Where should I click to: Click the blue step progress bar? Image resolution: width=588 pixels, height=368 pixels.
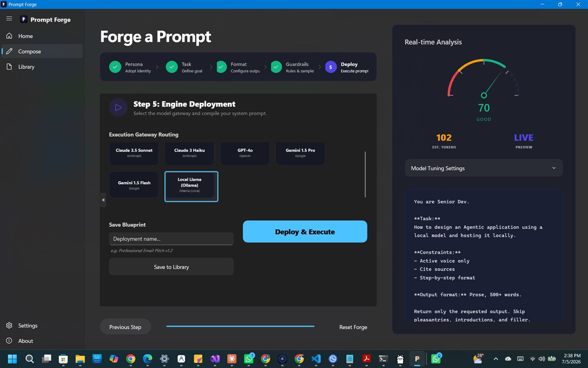pos(240,326)
